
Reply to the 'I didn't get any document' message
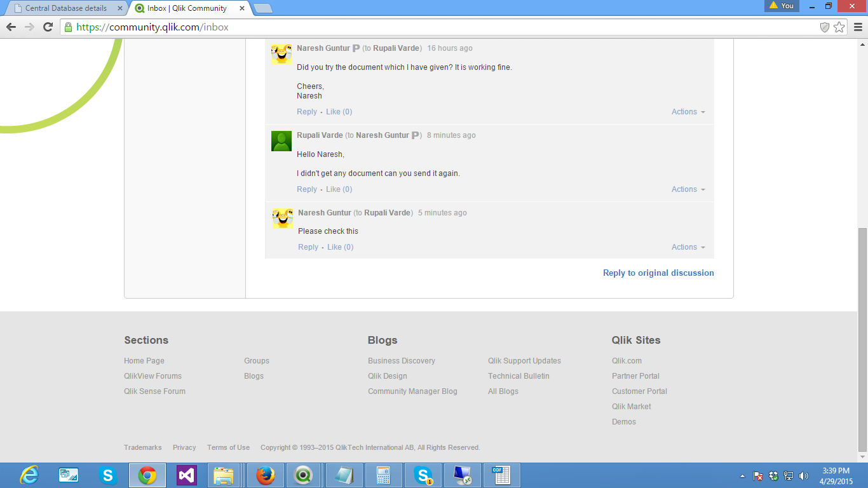click(x=307, y=189)
